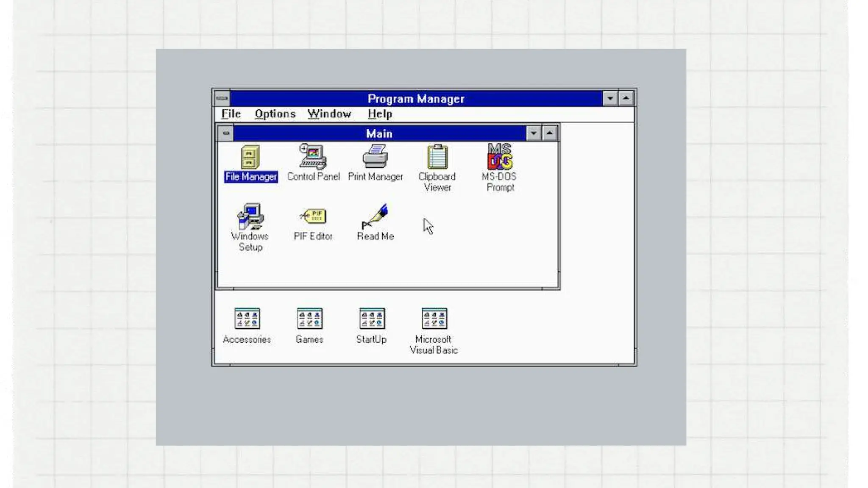Click the Main group window title bar
The height and width of the screenshot is (488, 868).
coord(379,134)
